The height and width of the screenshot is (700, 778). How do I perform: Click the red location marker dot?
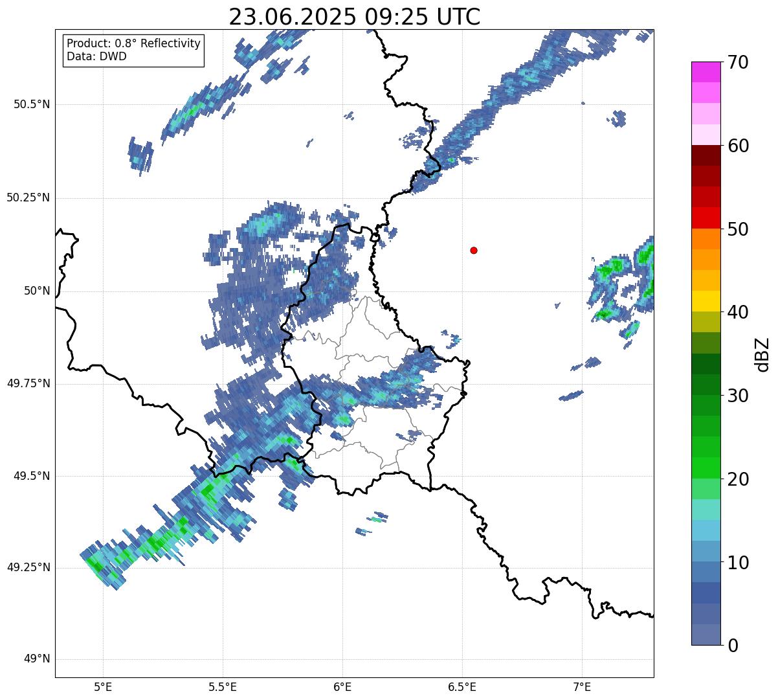[474, 251]
